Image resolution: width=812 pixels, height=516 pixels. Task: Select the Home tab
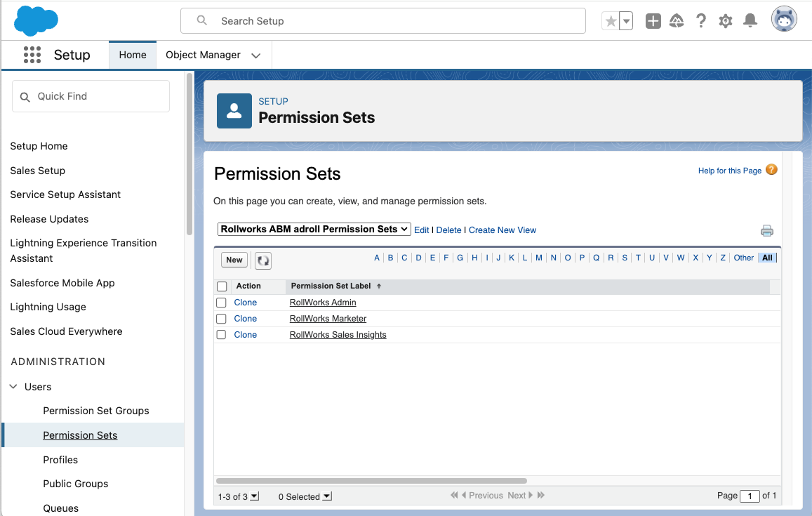click(x=133, y=55)
